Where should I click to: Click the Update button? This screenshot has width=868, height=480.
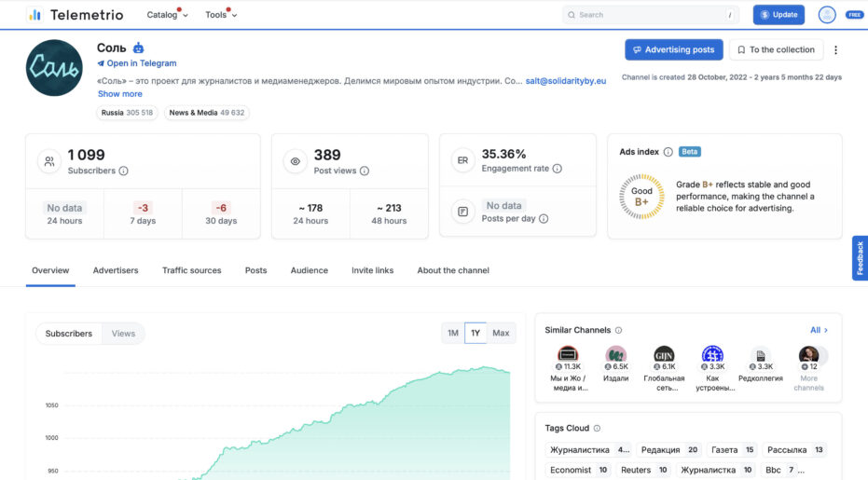coord(778,15)
